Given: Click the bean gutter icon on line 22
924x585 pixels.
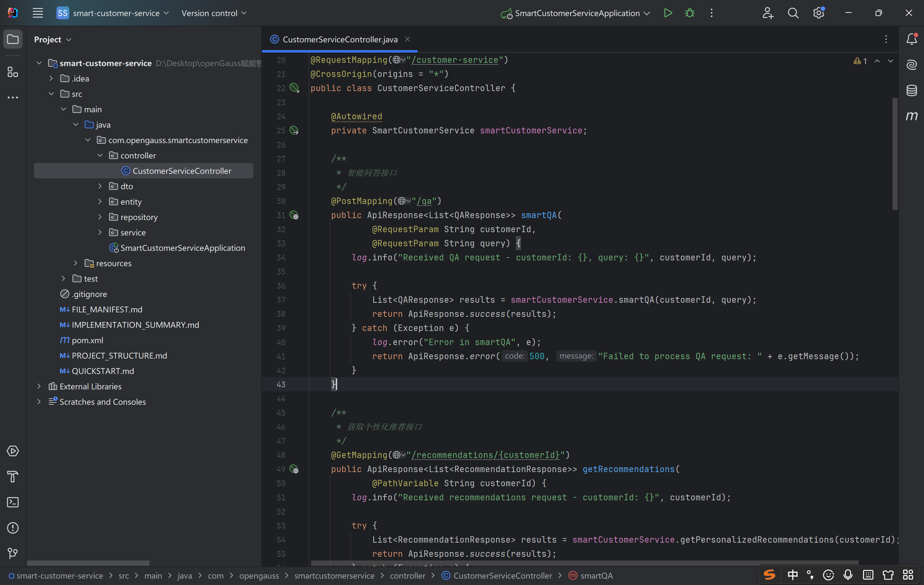Looking at the screenshot, I should click(294, 88).
